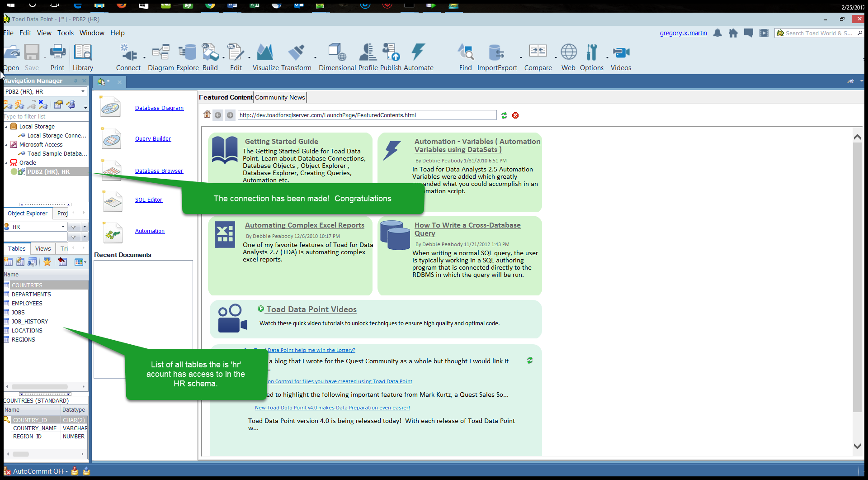
Task: Open Toad Data Point Videos link
Action: coord(311,309)
